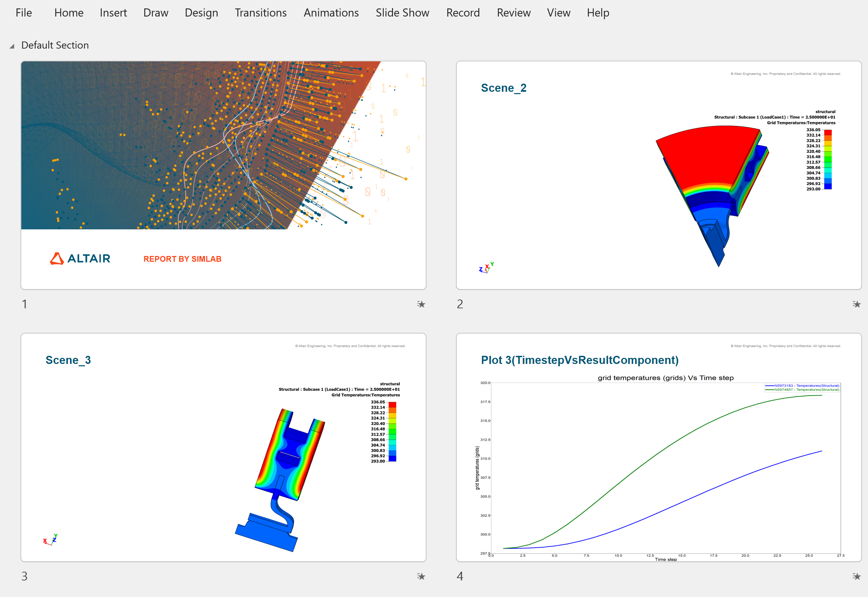Screen dimensions: 868x597
Task: Click the XYZ axis triad on Scene_3 slide
Action: [x=50, y=539]
